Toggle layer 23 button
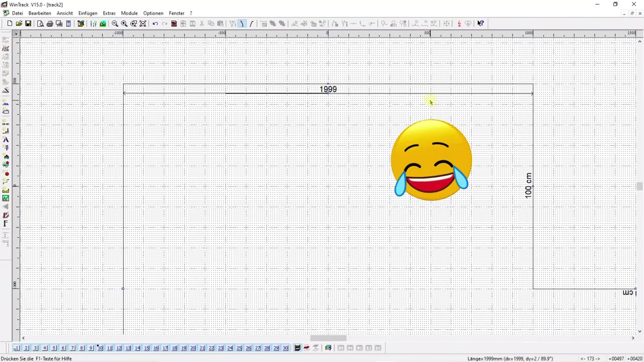This screenshot has width=644, height=362. (220, 348)
